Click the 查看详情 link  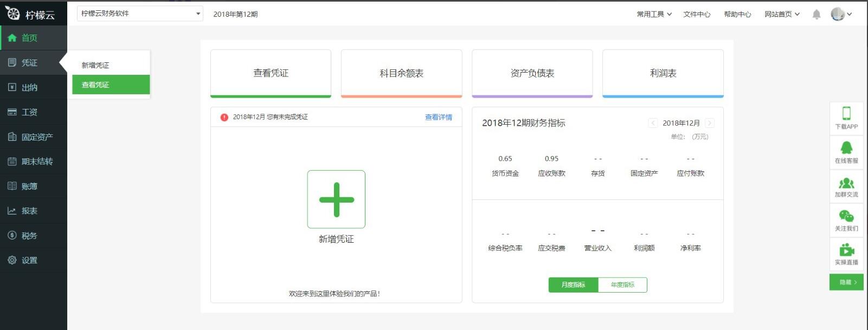pos(438,117)
